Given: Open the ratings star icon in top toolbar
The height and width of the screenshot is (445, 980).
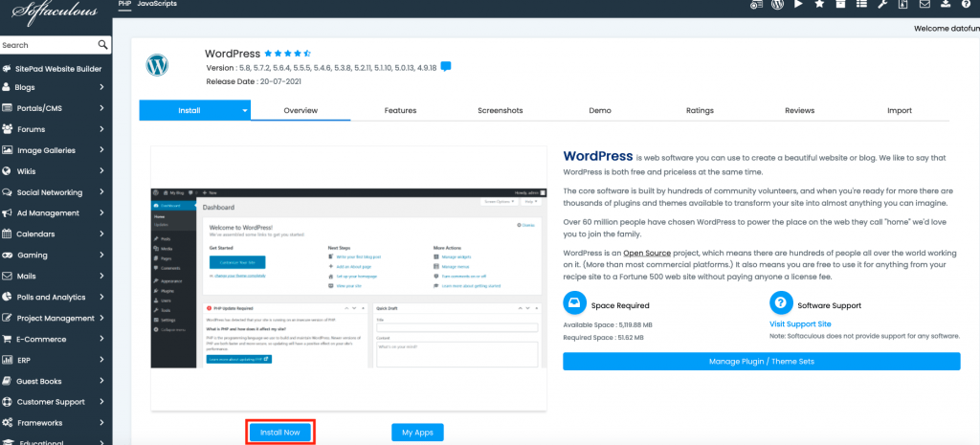Looking at the screenshot, I should [819, 4].
